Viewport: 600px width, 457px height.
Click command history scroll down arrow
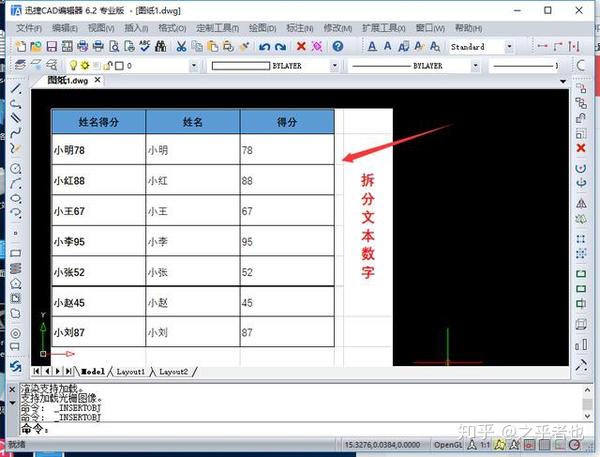[x=587, y=416]
